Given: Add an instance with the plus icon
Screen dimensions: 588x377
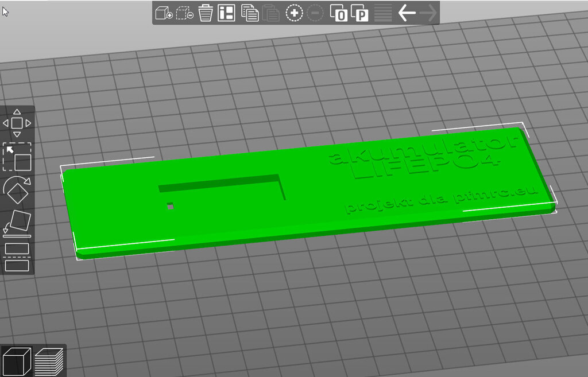Looking at the screenshot, I should click(294, 13).
